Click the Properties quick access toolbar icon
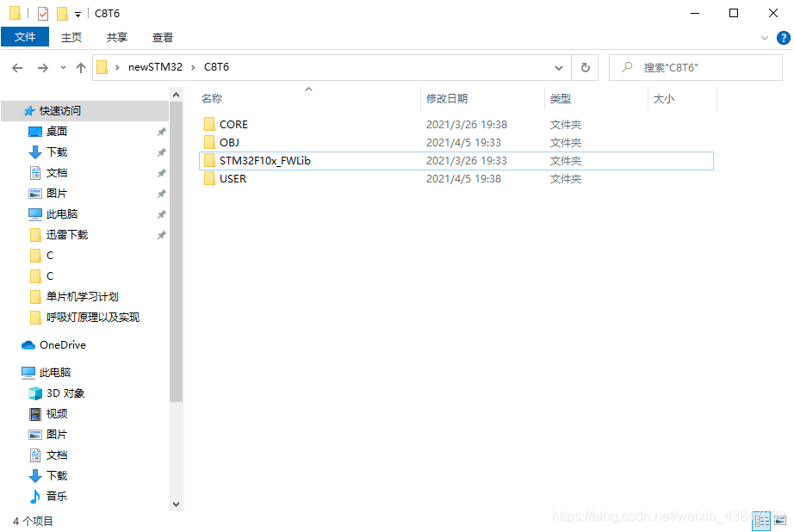 point(43,14)
